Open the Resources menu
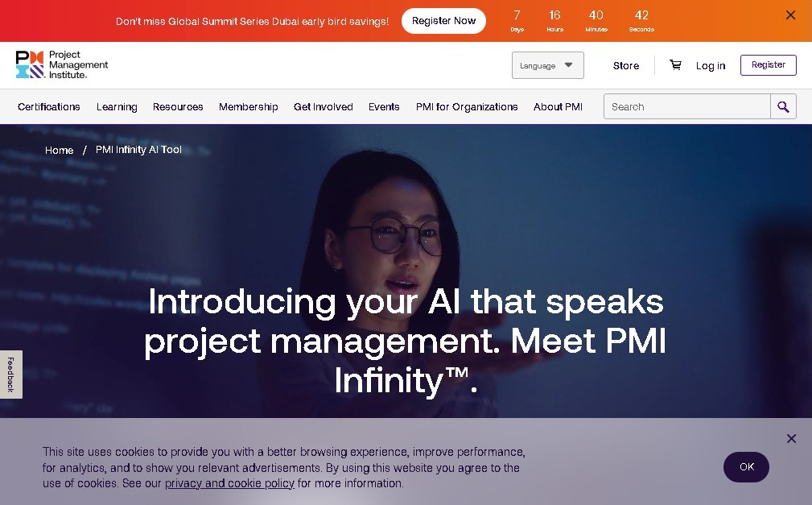This screenshot has width=812, height=505. tap(178, 107)
